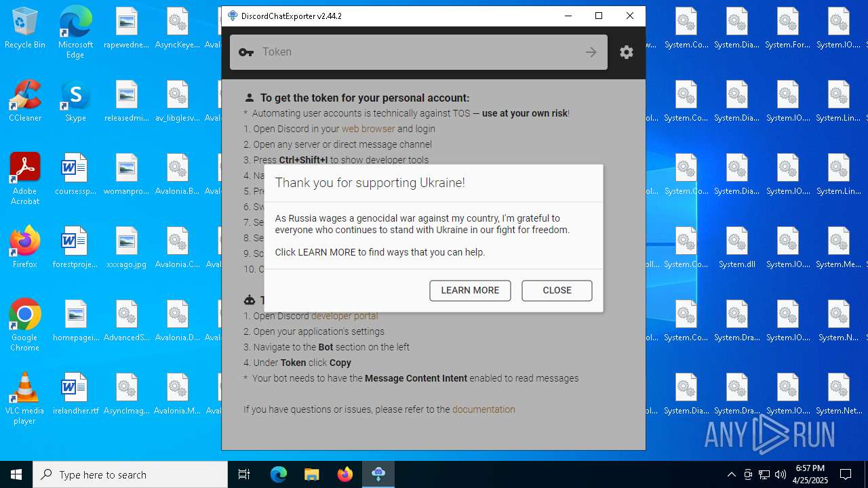Image resolution: width=868 pixels, height=488 pixels.
Task: Select the irelandher.rtf document icon
Action: [75, 394]
